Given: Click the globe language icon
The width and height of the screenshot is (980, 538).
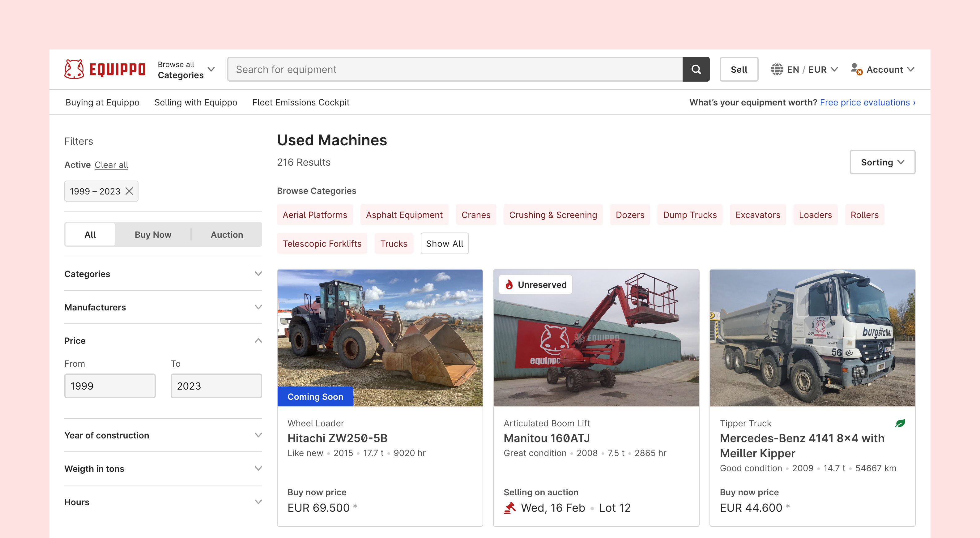Looking at the screenshot, I should tap(777, 69).
